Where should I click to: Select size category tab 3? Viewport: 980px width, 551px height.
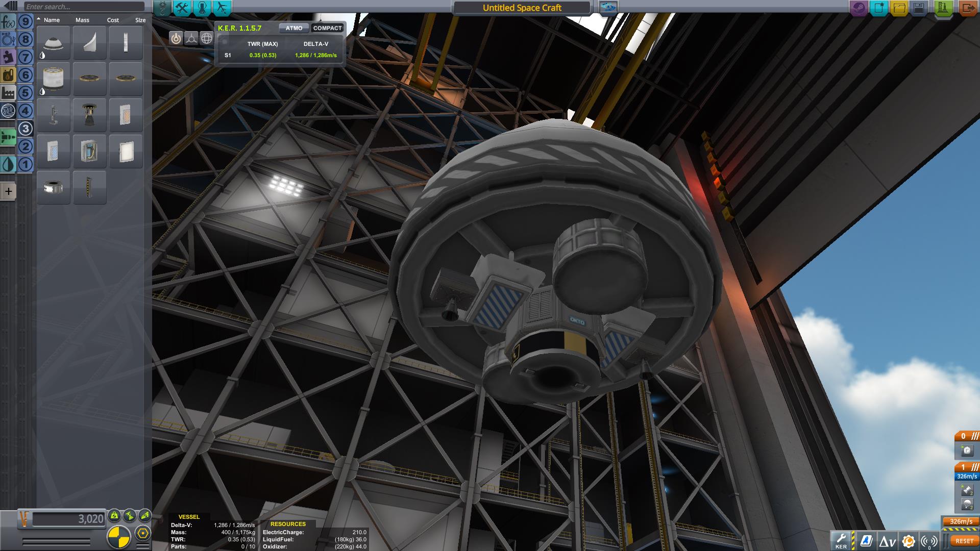26,129
